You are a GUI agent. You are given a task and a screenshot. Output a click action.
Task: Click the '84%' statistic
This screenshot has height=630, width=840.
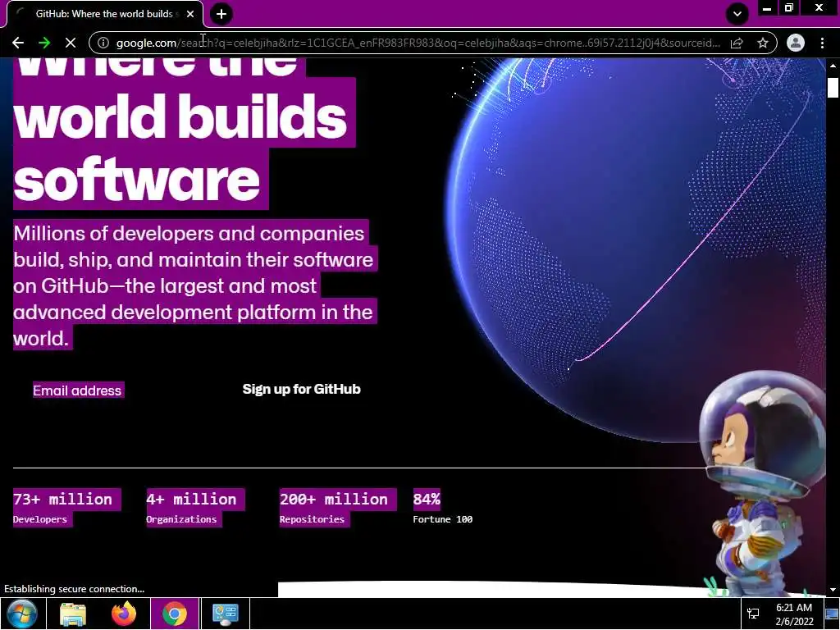point(427,500)
